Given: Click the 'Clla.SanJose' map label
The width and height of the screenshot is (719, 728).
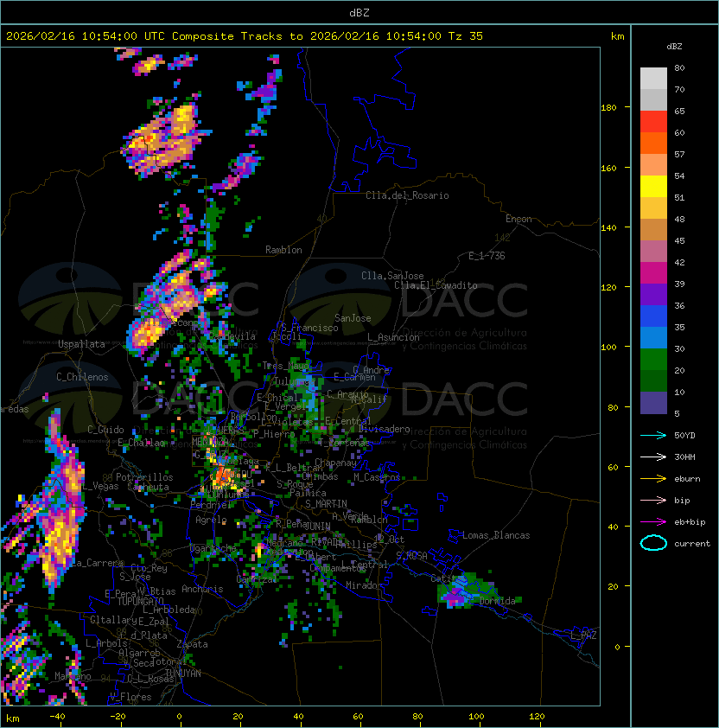Looking at the screenshot, I should (392, 276).
